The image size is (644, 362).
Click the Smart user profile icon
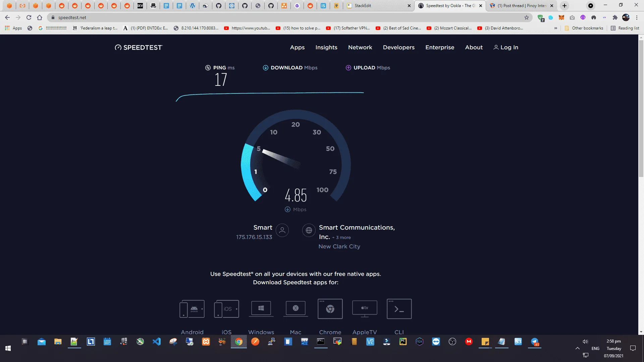pos(282,230)
